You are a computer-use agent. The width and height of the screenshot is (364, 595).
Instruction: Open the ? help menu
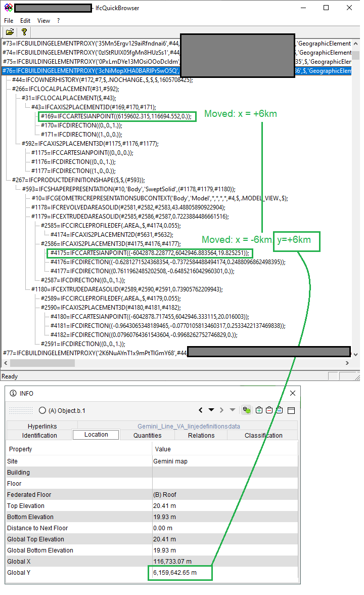click(x=59, y=20)
